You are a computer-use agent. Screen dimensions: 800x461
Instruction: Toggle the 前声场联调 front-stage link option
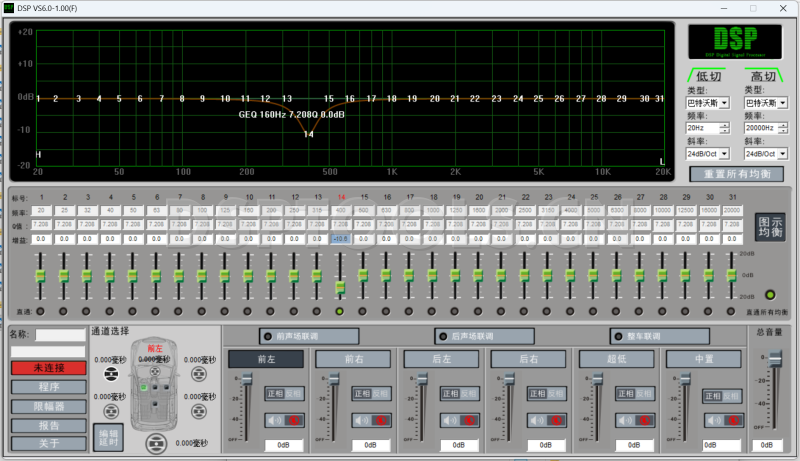coord(266,336)
